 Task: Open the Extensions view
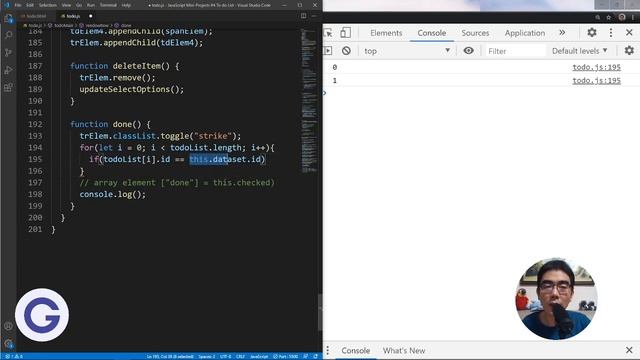[x=8, y=88]
